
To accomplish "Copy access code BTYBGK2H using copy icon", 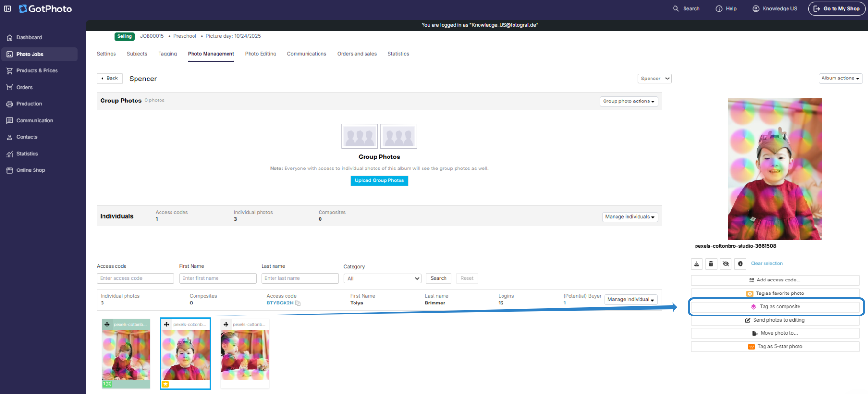I will click(298, 303).
